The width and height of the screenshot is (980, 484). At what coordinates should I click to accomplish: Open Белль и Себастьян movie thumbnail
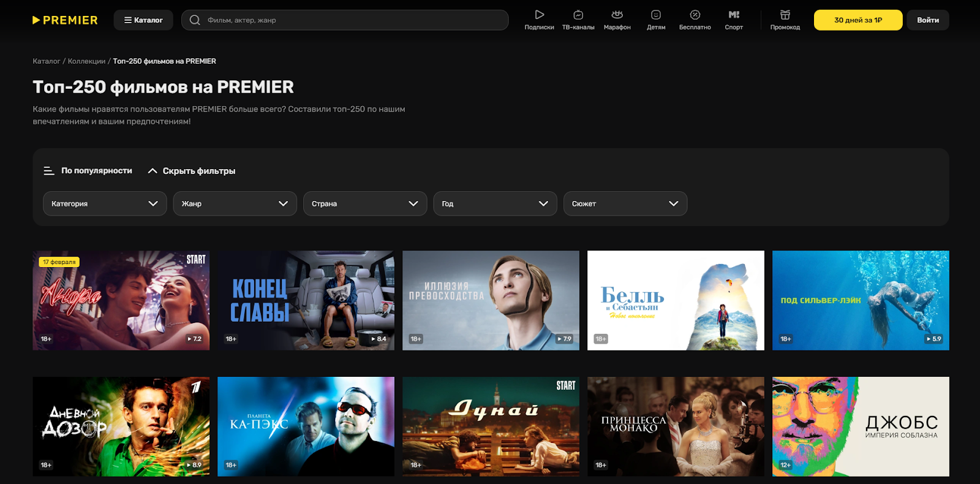[676, 300]
